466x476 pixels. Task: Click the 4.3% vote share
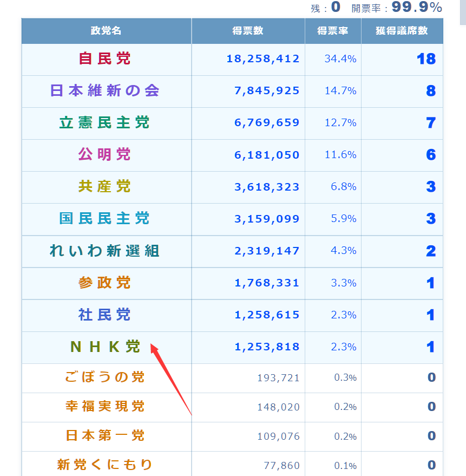[x=344, y=250]
